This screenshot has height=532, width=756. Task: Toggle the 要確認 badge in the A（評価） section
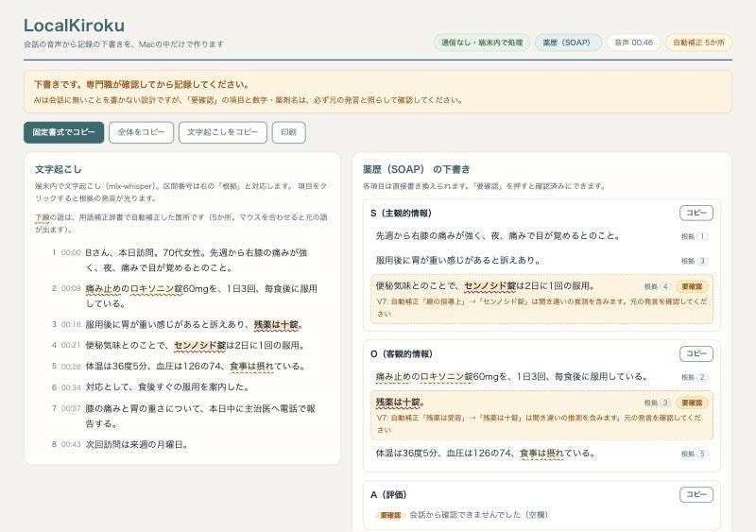click(390, 515)
